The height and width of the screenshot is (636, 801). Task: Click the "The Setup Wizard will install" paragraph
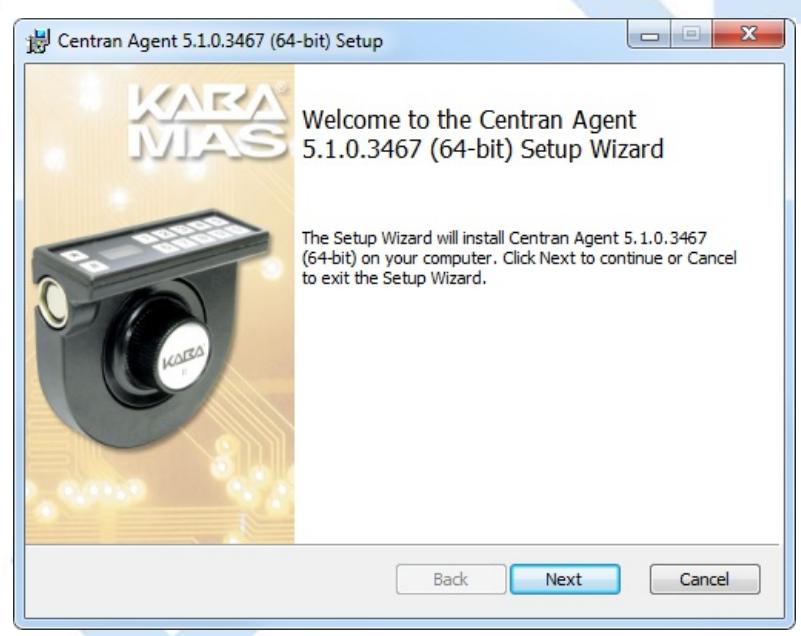click(x=519, y=258)
